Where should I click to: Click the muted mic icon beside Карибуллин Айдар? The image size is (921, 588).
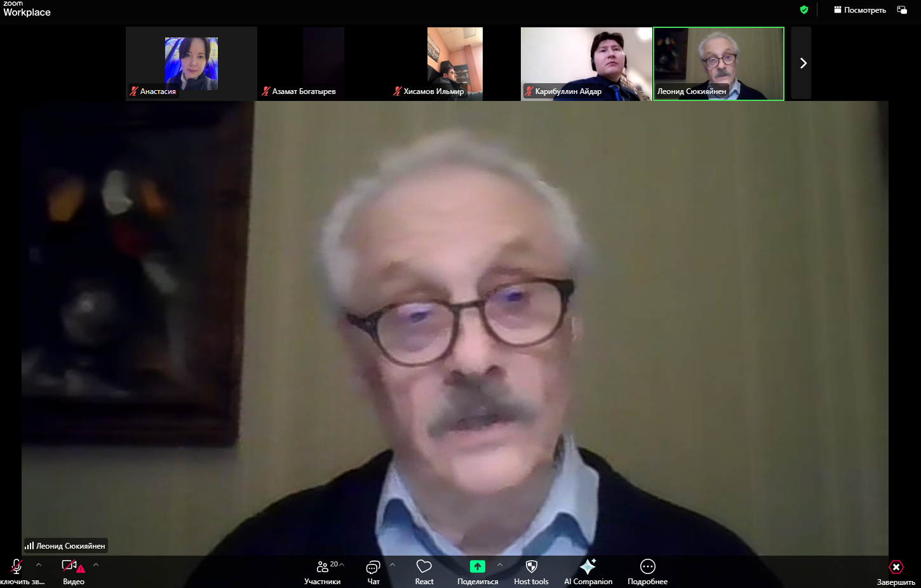(x=529, y=91)
